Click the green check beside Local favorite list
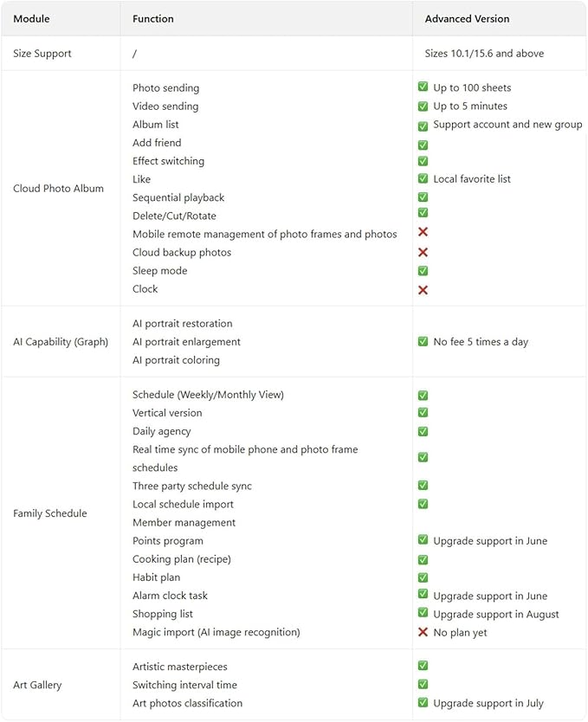The height and width of the screenshot is (722, 588). coord(423,178)
